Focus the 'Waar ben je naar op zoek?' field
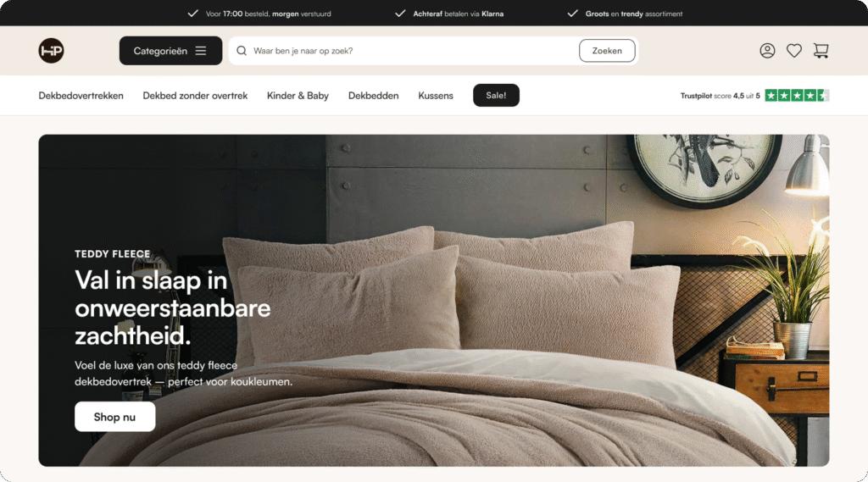This screenshot has width=868, height=482. pyautogui.click(x=409, y=50)
